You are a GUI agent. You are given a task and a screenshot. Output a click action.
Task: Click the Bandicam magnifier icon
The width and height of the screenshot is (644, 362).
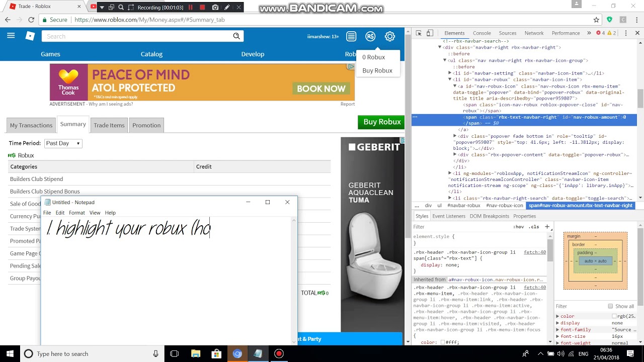[121, 7]
